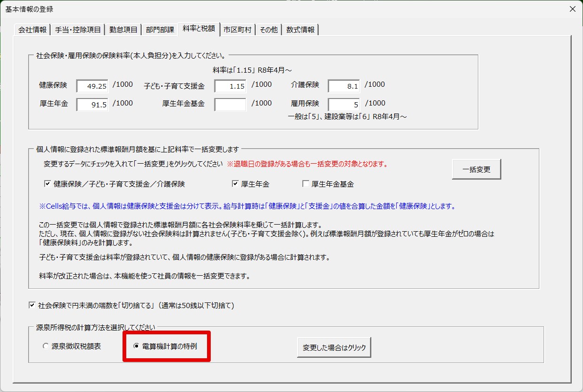The image size is (583, 392).
Task: Open the 数式情報 tab
Action: click(300, 30)
